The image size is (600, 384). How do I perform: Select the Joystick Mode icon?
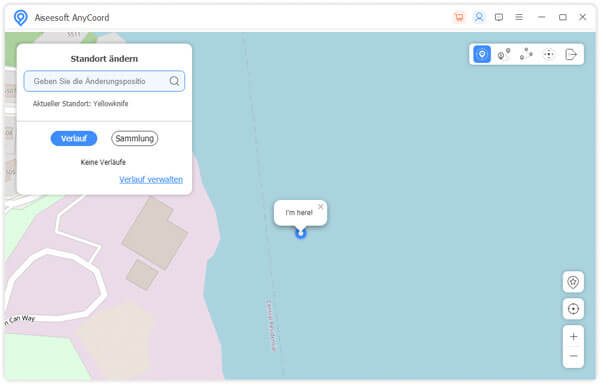click(549, 54)
